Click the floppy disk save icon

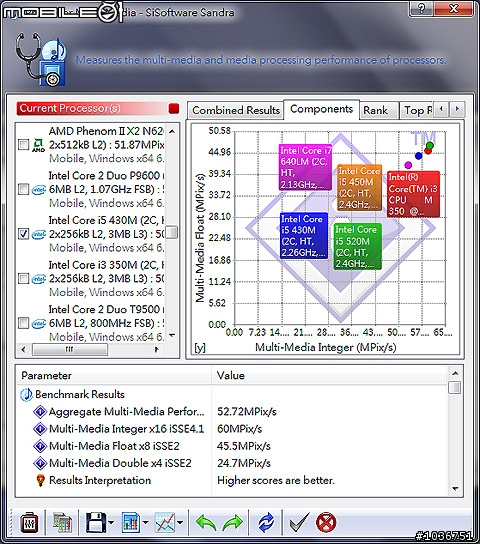coord(96,522)
